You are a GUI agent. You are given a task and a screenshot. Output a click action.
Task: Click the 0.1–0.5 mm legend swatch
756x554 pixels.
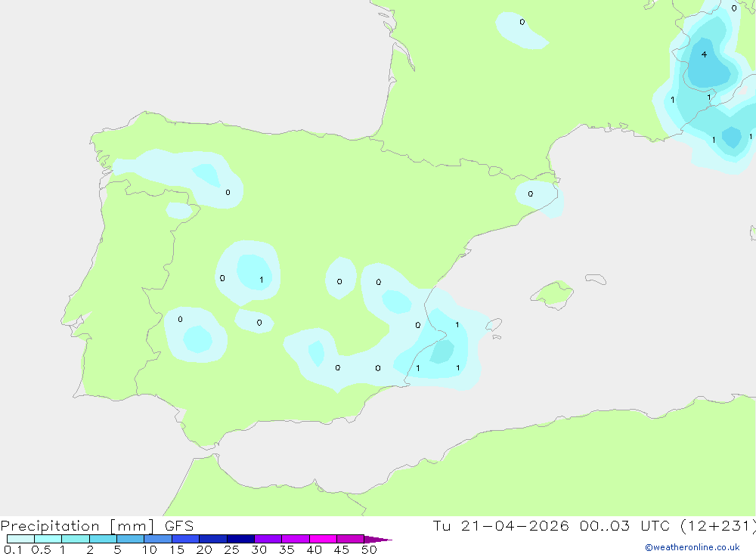20,539
